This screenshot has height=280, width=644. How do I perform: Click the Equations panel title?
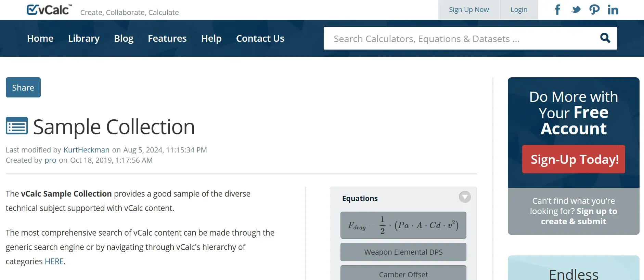click(x=360, y=198)
